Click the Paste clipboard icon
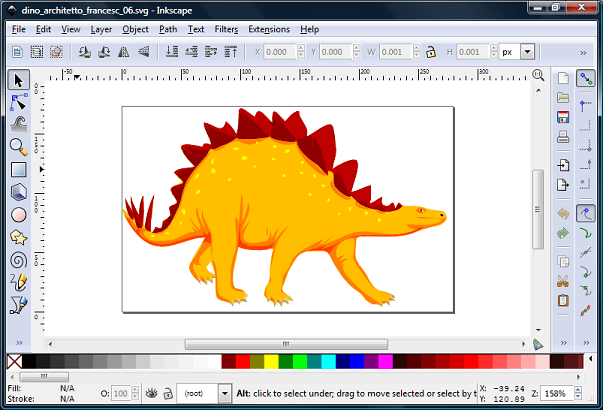This screenshot has height=410, width=603. 563,300
